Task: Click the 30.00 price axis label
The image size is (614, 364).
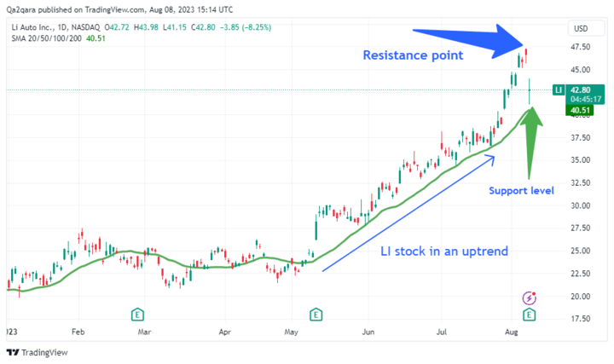Action: [x=581, y=205]
